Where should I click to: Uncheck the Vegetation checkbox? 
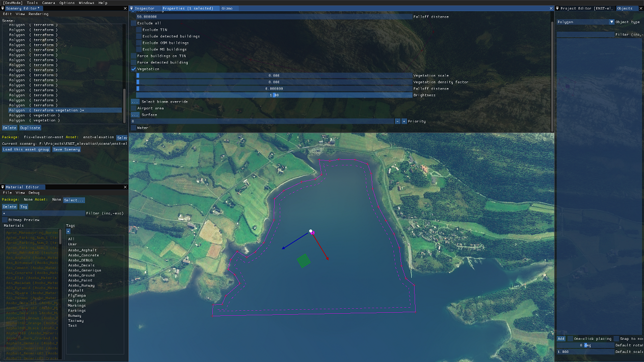click(134, 69)
